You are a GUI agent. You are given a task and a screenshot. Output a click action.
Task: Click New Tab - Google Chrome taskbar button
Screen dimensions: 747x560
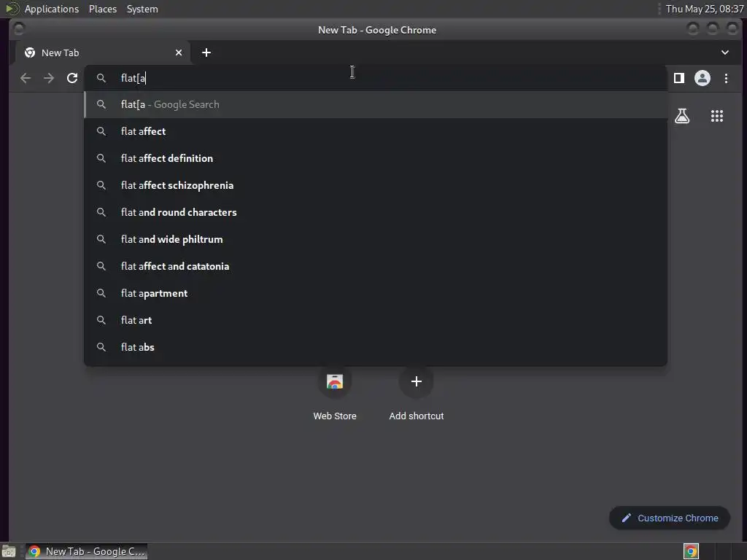(86, 551)
